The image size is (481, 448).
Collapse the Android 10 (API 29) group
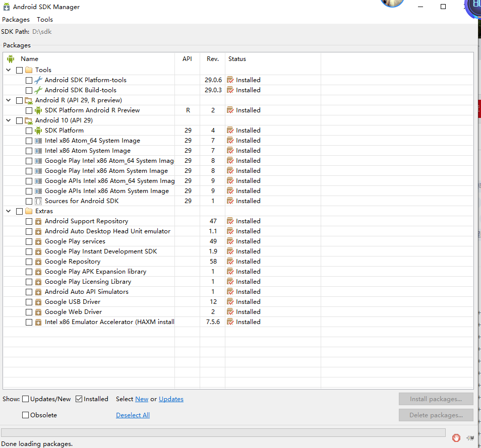pos(9,120)
